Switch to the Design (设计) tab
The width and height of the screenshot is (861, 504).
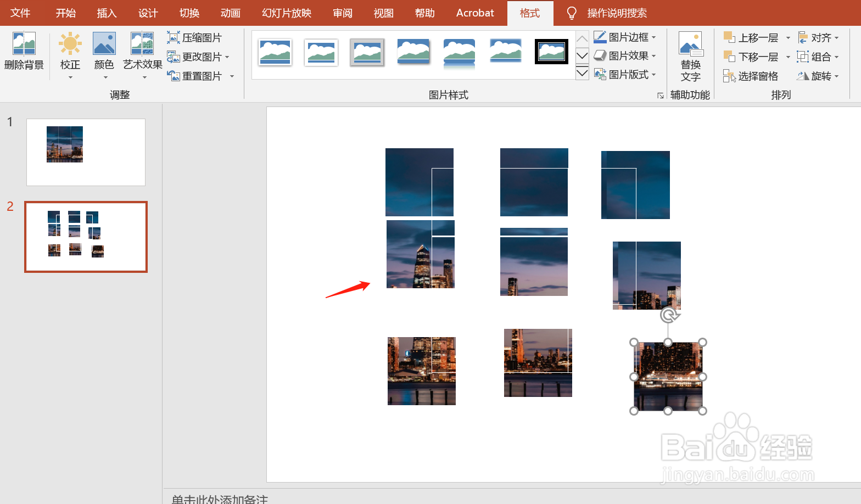point(148,13)
